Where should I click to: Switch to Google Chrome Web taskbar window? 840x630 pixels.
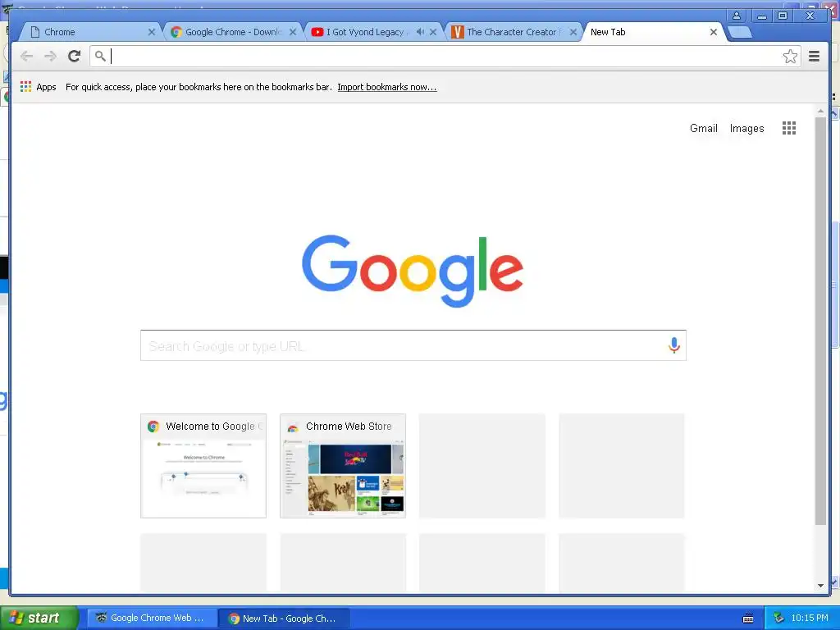151,618
